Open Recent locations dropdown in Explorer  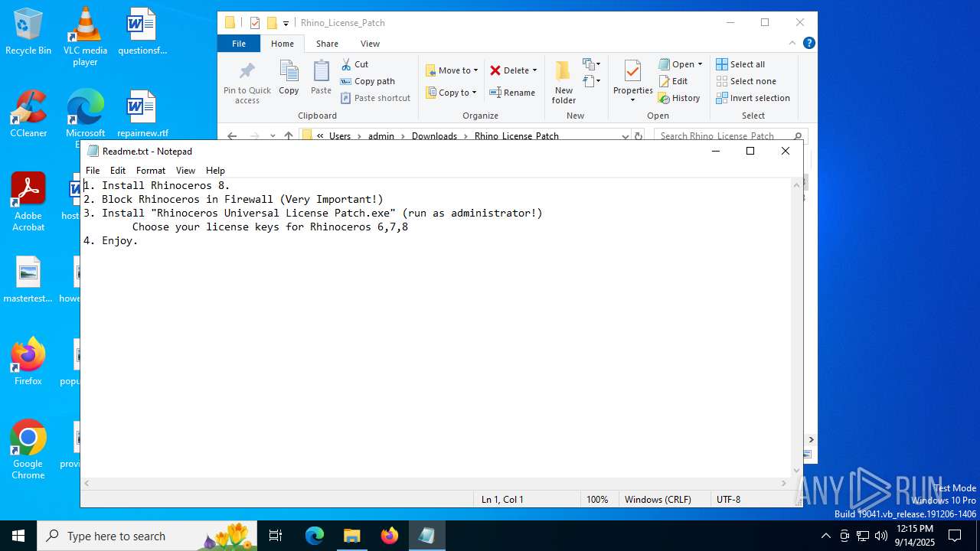273,136
